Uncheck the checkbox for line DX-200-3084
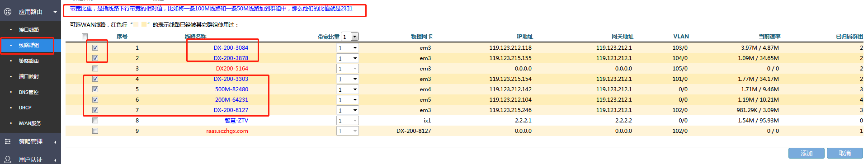The height and width of the screenshot is (164, 868). 95,47
